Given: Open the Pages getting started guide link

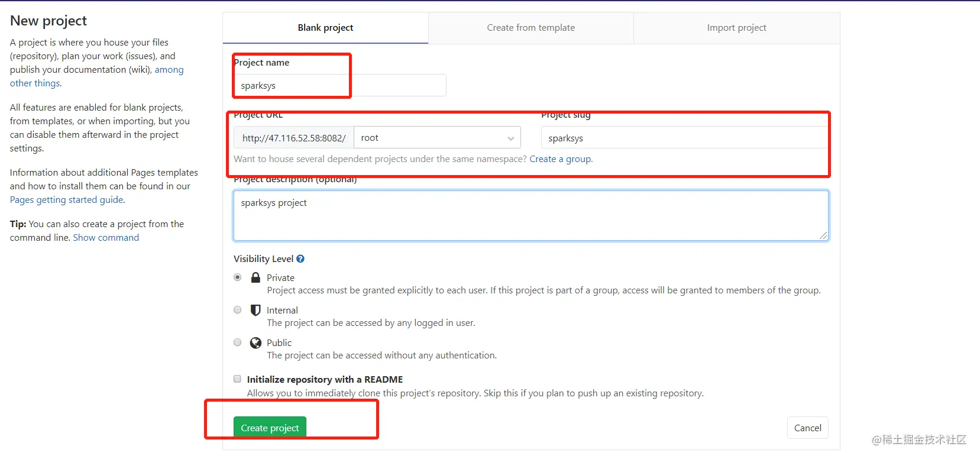Looking at the screenshot, I should [x=67, y=199].
